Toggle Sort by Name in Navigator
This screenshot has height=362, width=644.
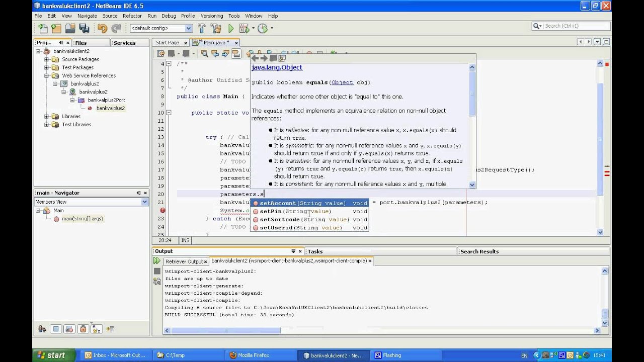[97, 329]
